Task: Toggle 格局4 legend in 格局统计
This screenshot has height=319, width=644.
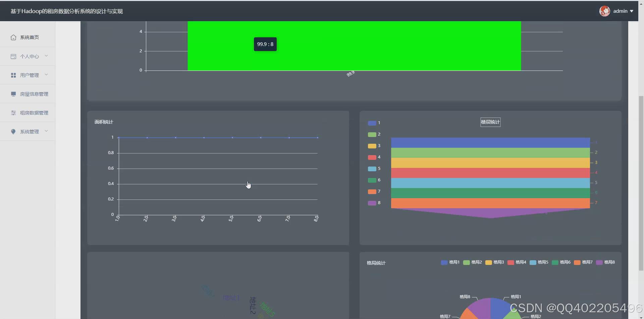Action: coord(517,262)
